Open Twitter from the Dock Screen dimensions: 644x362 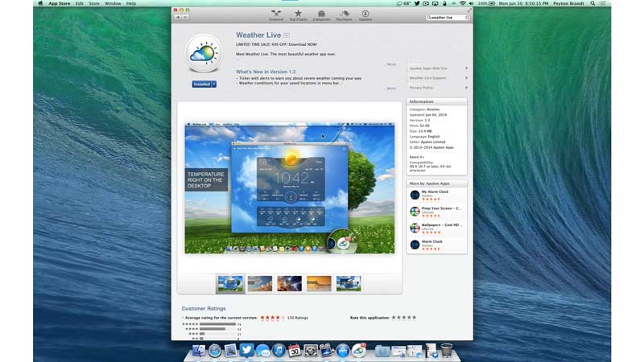[246, 350]
